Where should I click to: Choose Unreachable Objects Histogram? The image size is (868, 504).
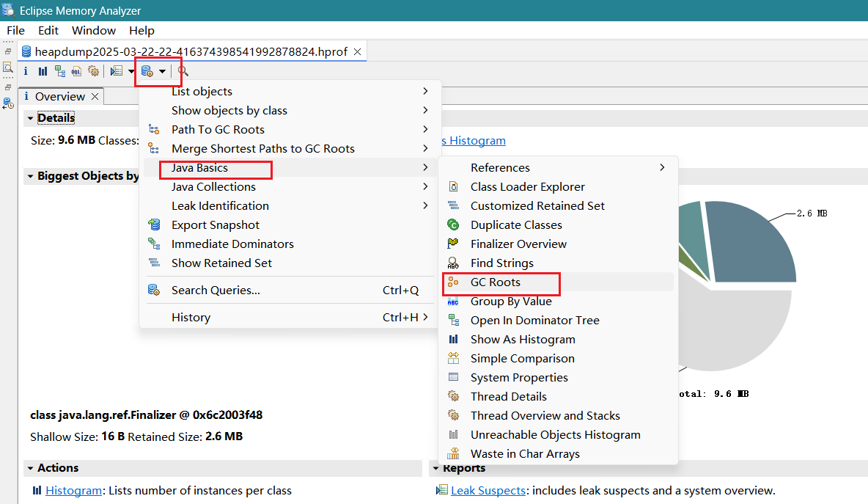click(559, 435)
